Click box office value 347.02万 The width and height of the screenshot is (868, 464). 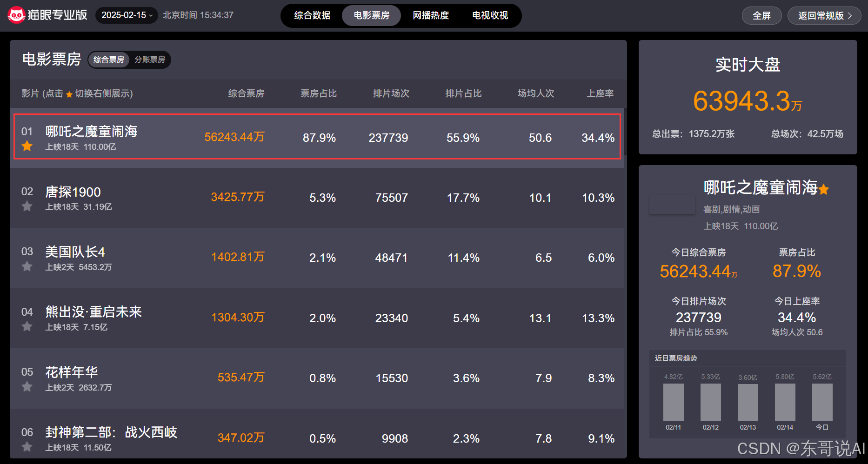coord(241,438)
